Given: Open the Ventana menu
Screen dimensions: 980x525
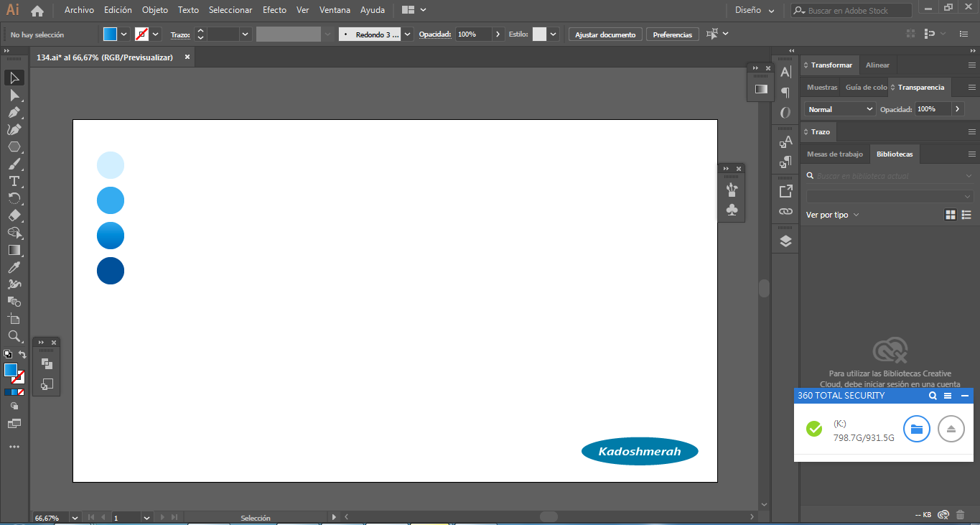Looking at the screenshot, I should pos(335,10).
